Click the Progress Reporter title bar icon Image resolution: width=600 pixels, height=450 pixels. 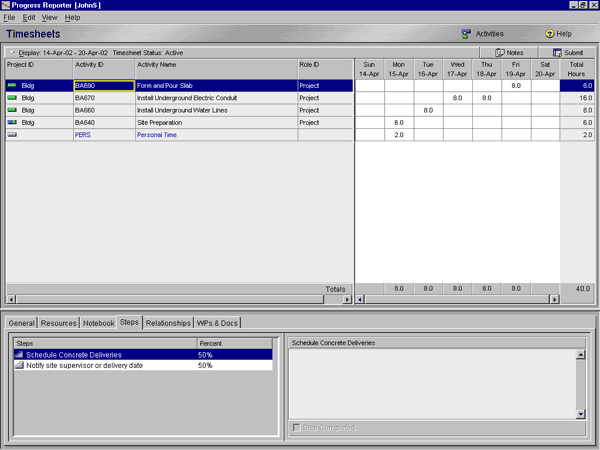5,5
